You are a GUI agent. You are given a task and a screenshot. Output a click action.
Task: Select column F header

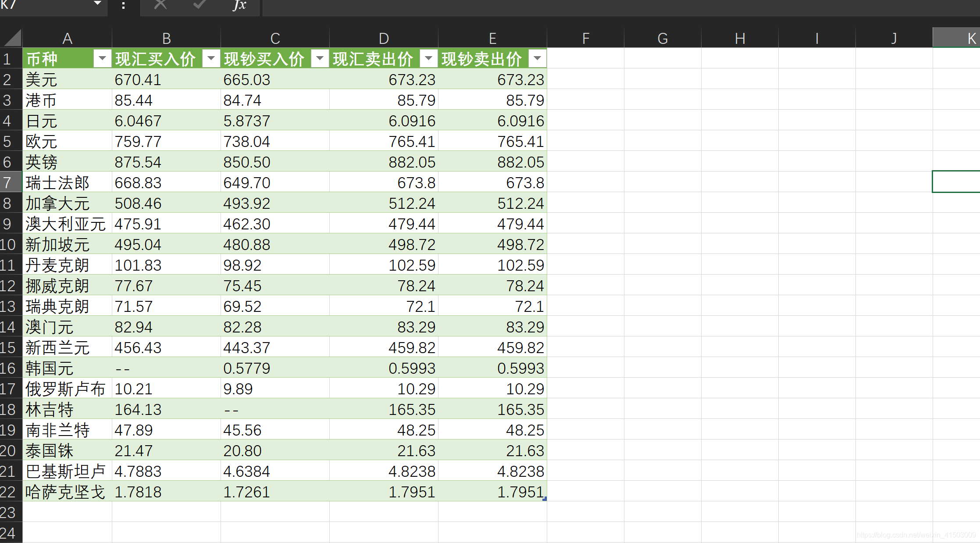coord(586,38)
